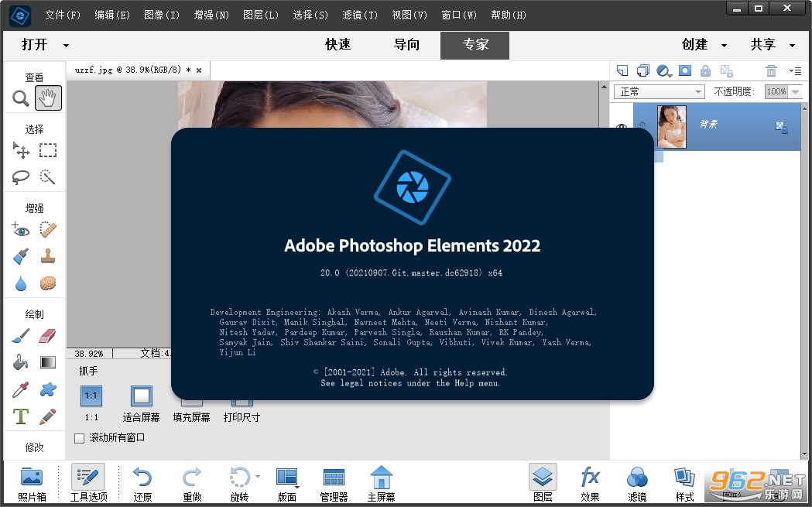This screenshot has height=507, width=812.
Task: Open the 正常 blend mode dropdown
Action: pos(660,91)
